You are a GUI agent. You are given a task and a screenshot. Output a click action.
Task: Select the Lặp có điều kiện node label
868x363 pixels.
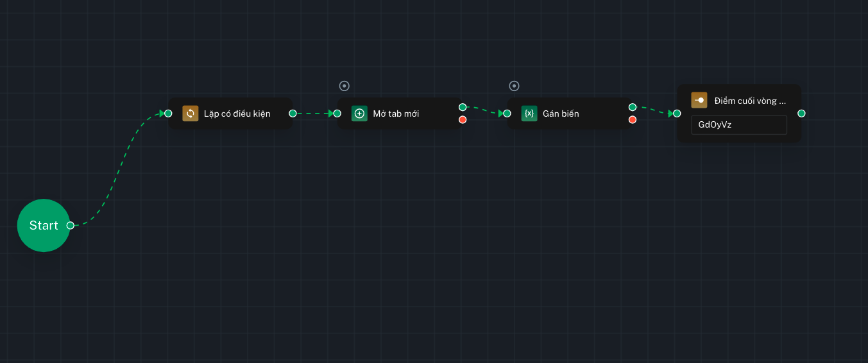(x=237, y=114)
